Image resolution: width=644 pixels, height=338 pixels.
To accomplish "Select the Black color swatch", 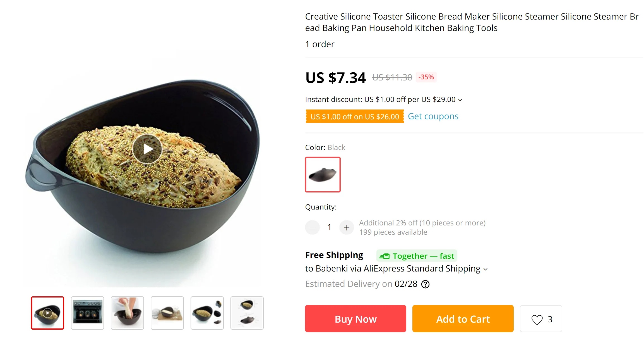I will (323, 175).
